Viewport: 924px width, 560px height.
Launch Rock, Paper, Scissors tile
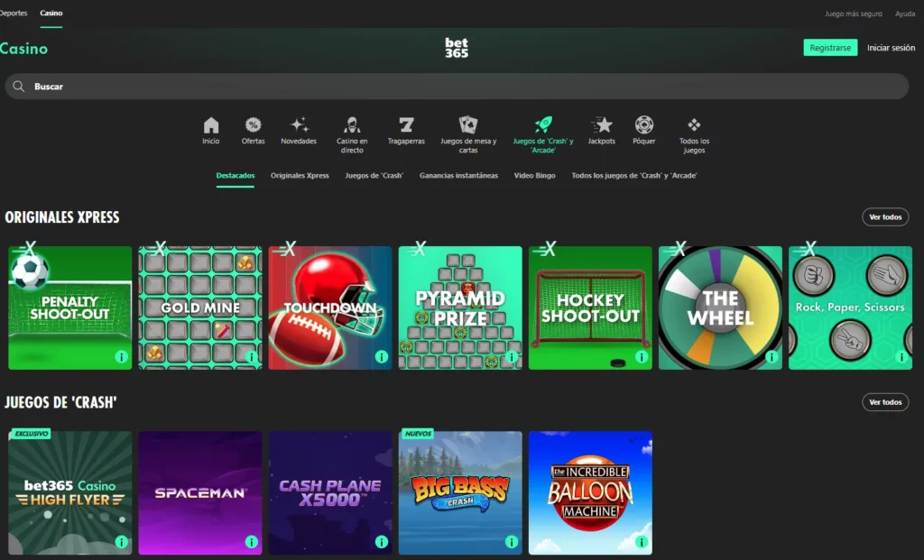point(850,308)
